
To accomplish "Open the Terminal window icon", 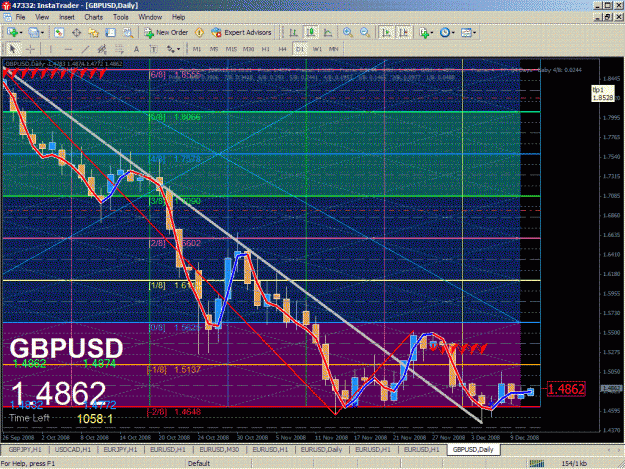I will [x=111, y=33].
